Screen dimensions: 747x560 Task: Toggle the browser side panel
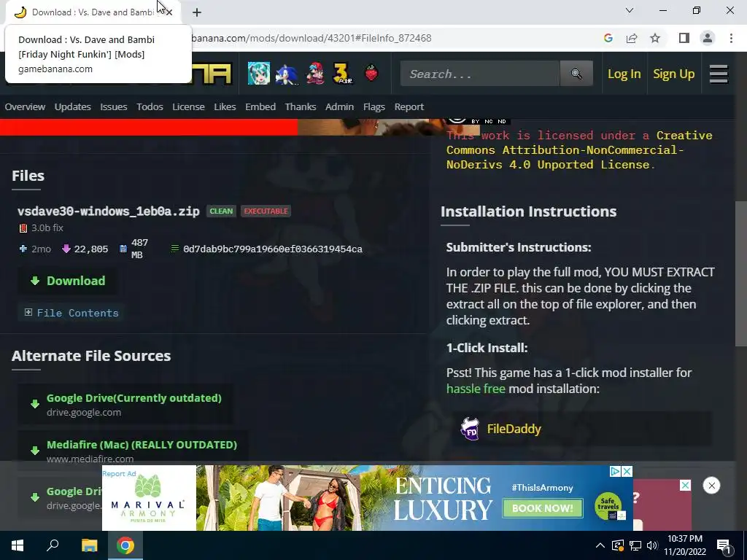684,38
